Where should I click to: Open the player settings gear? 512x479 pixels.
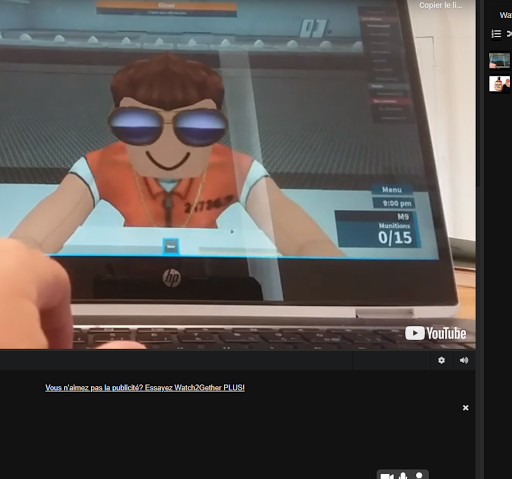coord(441,360)
